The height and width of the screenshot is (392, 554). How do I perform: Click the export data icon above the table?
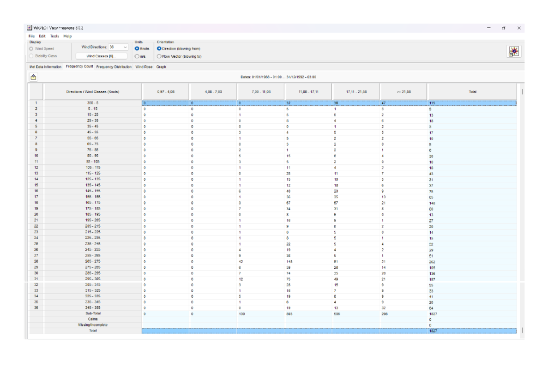coord(32,77)
